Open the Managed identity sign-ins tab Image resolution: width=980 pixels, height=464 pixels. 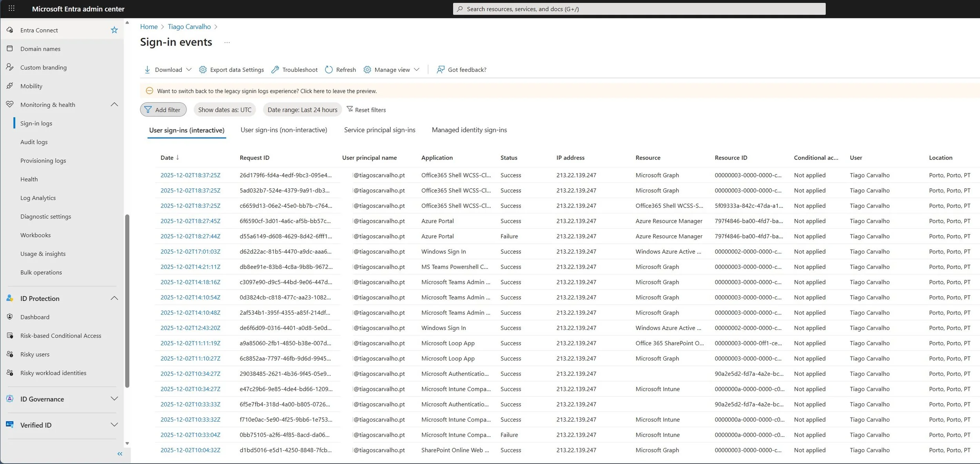click(x=469, y=130)
